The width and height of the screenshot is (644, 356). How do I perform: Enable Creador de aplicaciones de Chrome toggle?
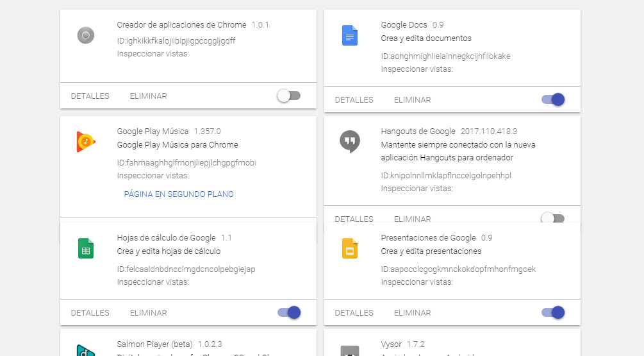point(288,96)
